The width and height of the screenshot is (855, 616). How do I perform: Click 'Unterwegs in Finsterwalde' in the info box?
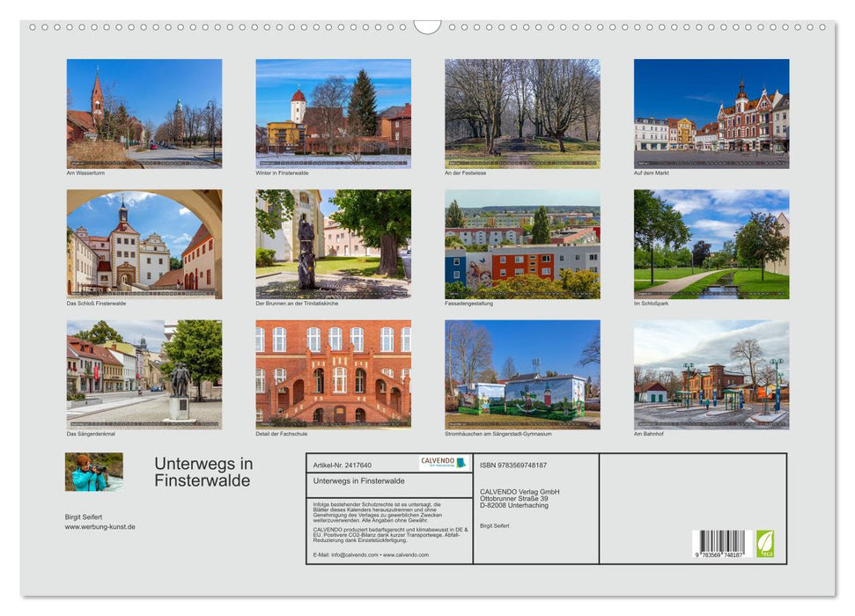[x=358, y=480]
